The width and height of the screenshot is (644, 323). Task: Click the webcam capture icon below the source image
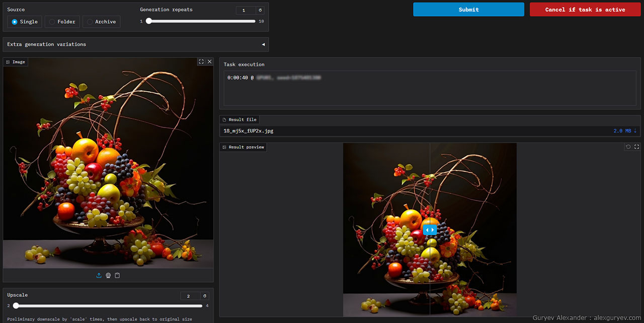[x=108, y=276]
